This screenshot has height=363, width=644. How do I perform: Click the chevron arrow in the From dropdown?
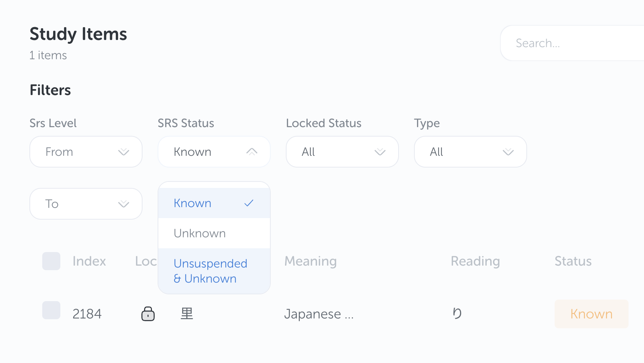click(124, 152)
